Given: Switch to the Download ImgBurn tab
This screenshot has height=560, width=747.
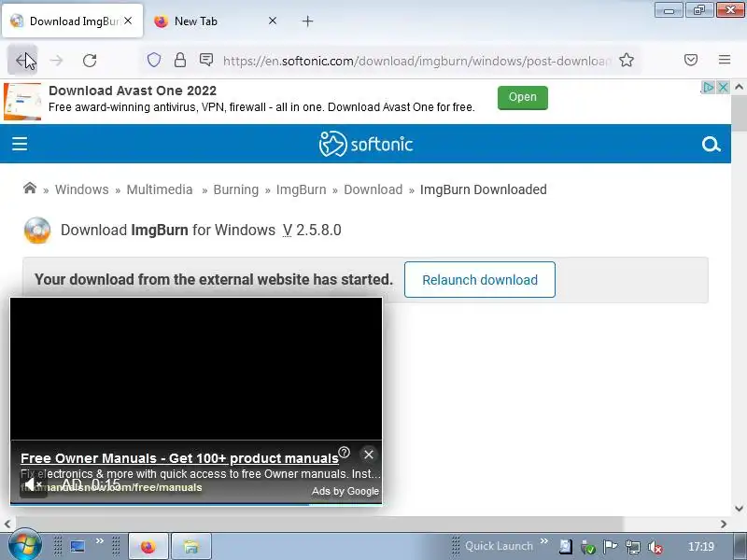Looking at the screenshot, I should pos(72,21).
